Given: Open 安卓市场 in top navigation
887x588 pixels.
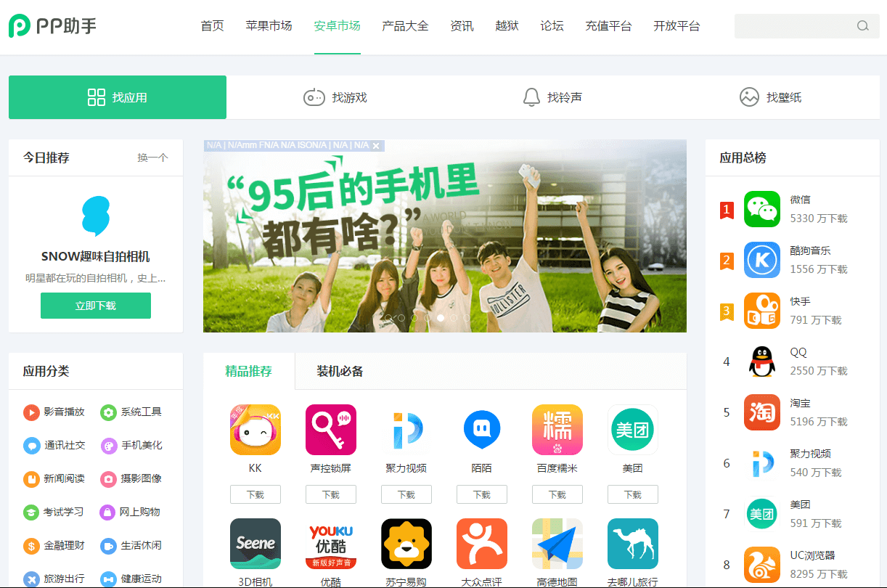Looking at the screenshot, I should 338,26.
